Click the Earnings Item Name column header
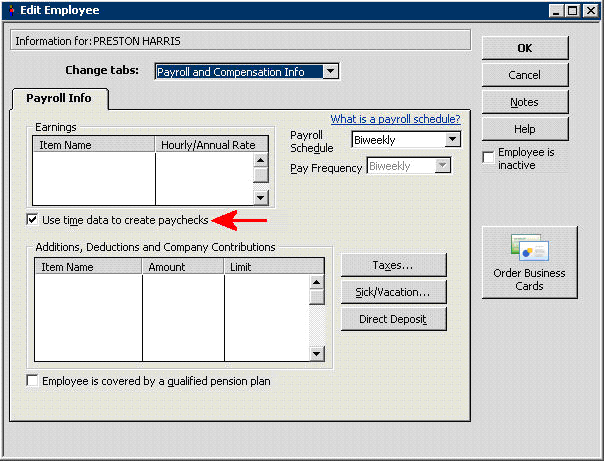 94,145
